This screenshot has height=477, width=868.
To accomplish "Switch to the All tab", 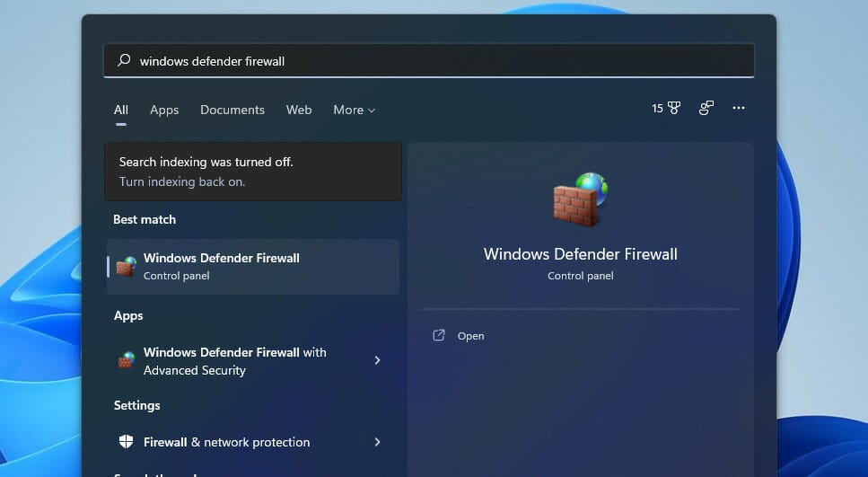I will tap(120, 110).
